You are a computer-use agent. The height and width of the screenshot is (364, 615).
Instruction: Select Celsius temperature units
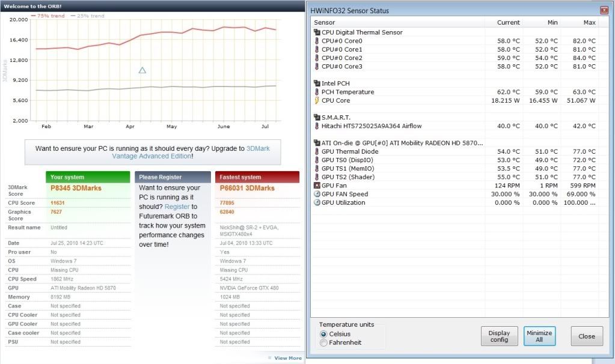coord(323,334)
